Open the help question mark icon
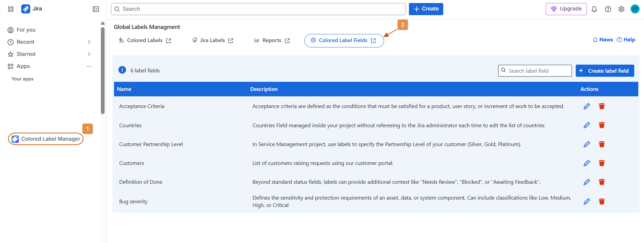Screen dimensions: 644x243 (x=608, y=9)
